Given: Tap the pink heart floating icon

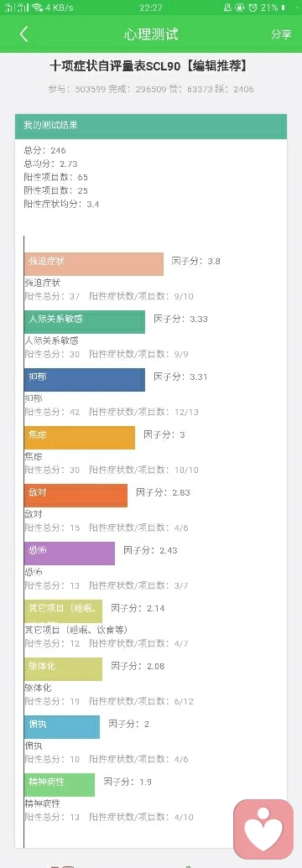Looking at the screenshot, I should point(263,829).
